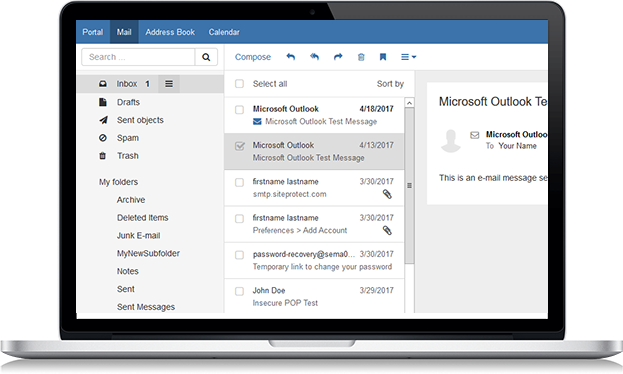The image size is (623, 374).
Task: Click the My folders heading
Action: pyautogui.click(x=118, y=182)
